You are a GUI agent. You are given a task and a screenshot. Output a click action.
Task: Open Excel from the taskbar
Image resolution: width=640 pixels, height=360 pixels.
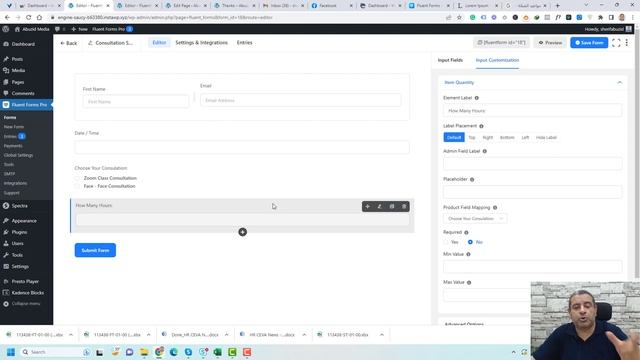pos(217,352)
